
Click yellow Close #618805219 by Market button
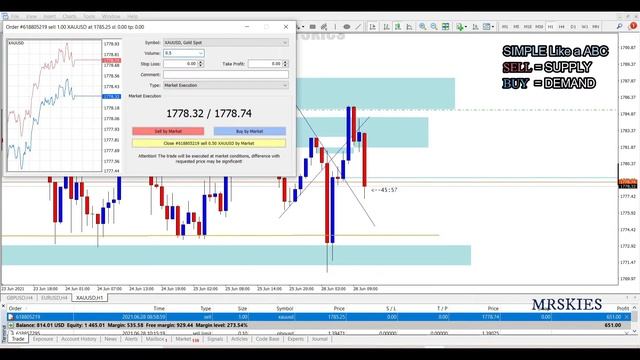(209, 143)
